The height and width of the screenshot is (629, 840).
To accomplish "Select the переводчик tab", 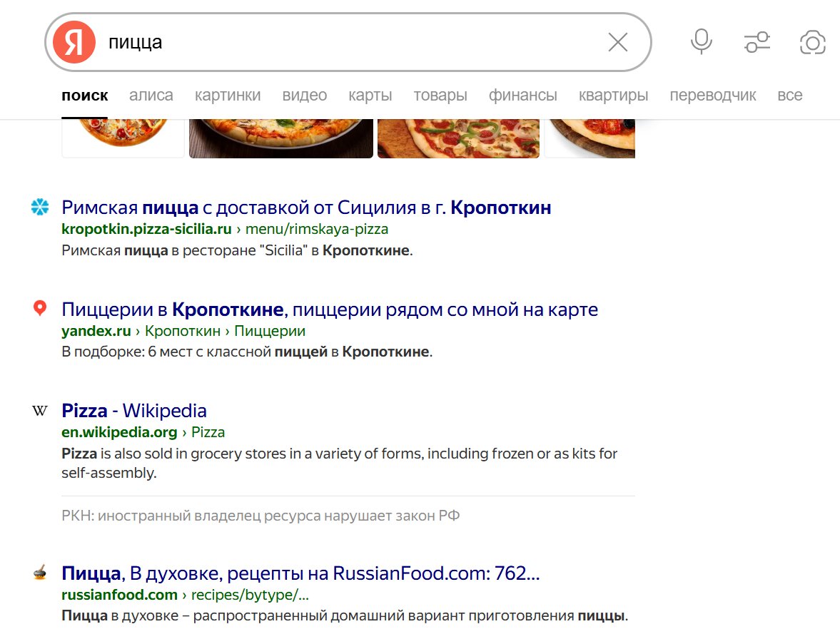I will (712, 96).
